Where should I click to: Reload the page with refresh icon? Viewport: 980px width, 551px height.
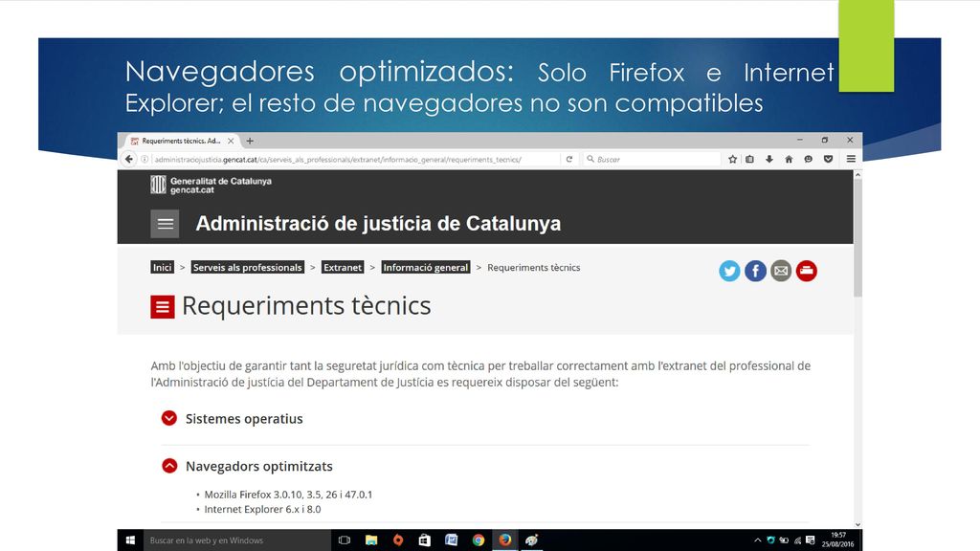[x=569, y=160]
